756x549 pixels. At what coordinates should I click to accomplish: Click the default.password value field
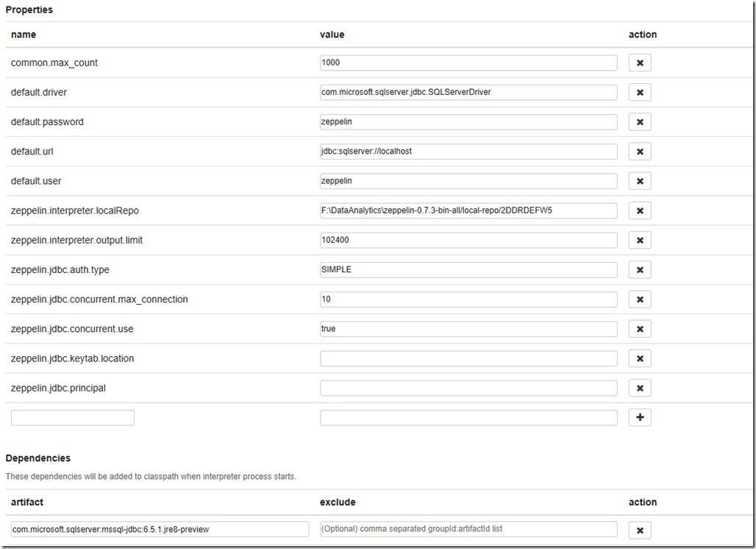point(468,121)
